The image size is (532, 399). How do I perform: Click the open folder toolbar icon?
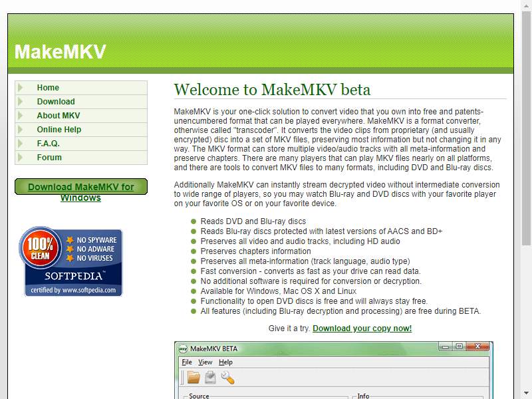point(194,377)
